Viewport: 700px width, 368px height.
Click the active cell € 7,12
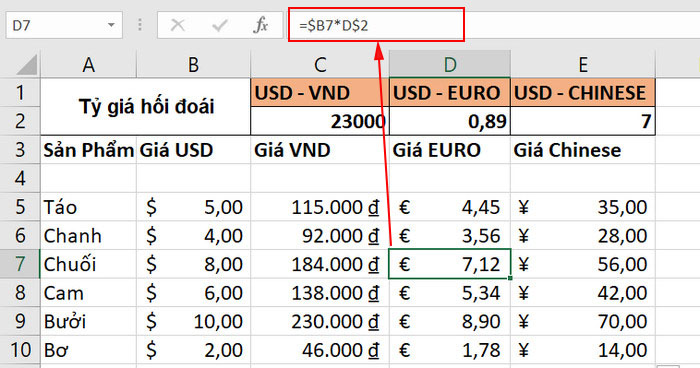point(450,264)
